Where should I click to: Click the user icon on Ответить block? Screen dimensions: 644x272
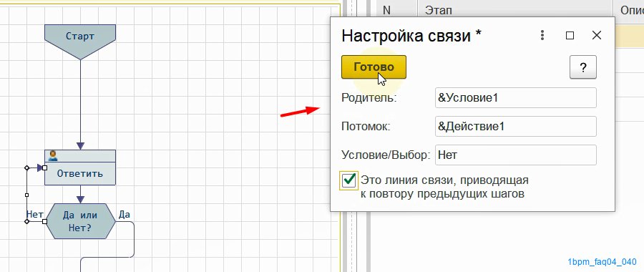[52, 156]
